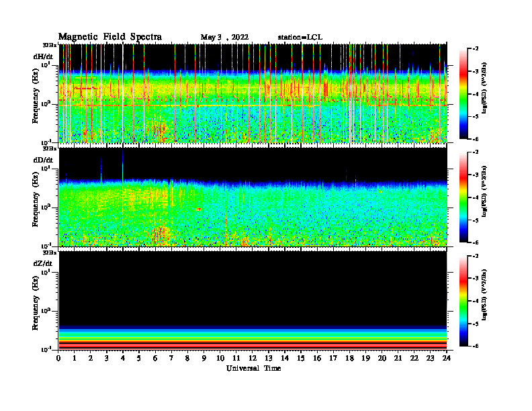
Task: Click hour "4" on the Universal Time axis
Action: pyautogui.click(x=123, y=358)
